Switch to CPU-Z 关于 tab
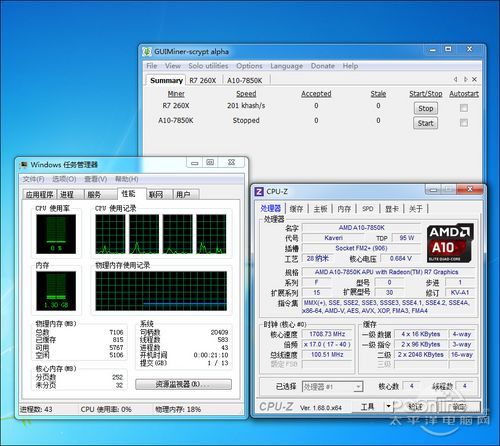Viewport: 500px width, 446px height. click(416, 209)
